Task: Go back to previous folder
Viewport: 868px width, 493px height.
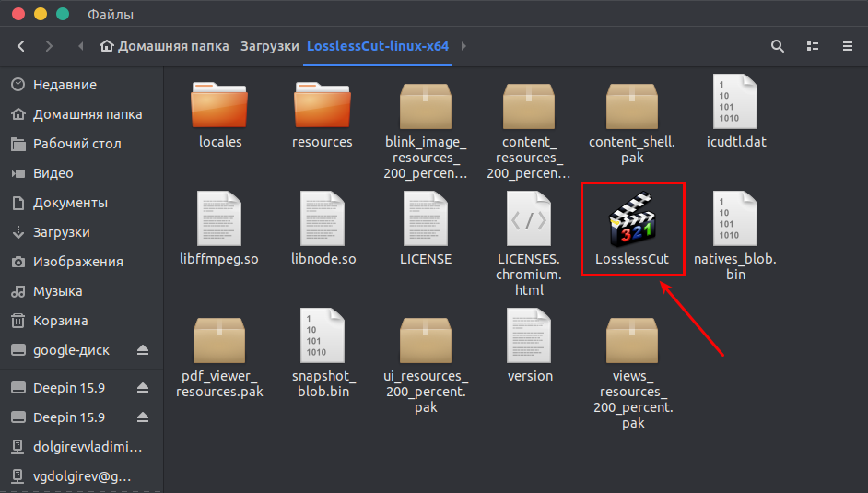Action: [x=21, y=46]
